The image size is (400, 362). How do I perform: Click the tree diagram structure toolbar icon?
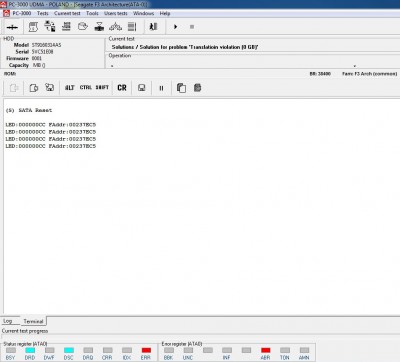(x=116, y=26)
